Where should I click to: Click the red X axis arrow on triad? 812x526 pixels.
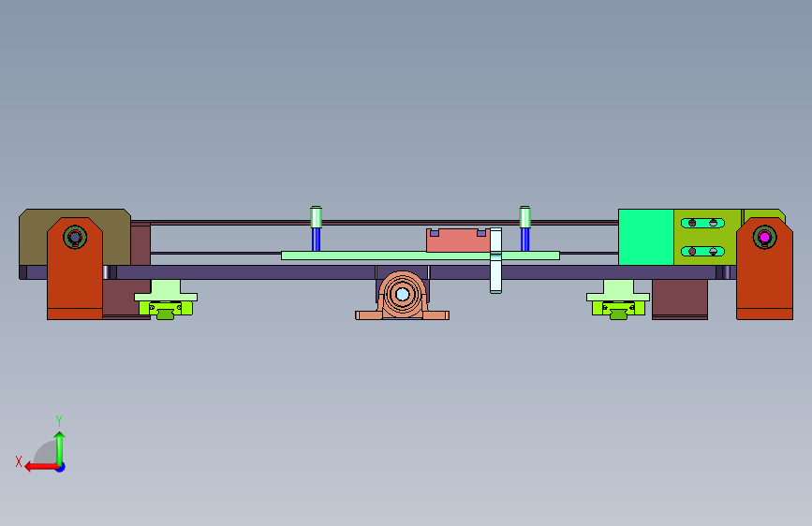click(41, 467)
